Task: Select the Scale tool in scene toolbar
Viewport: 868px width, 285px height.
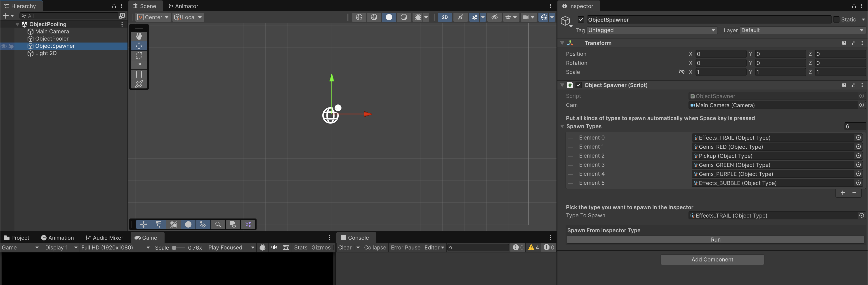Action: 139,65
